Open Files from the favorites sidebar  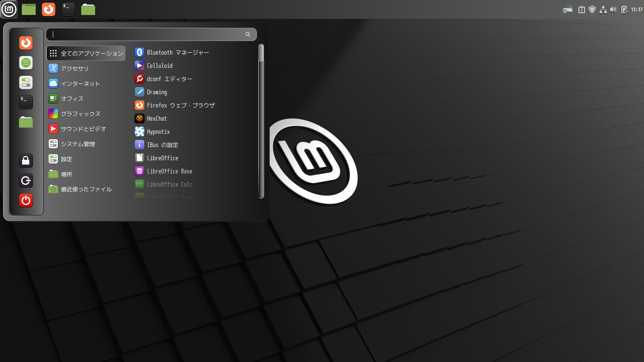(x=26, y=122)
